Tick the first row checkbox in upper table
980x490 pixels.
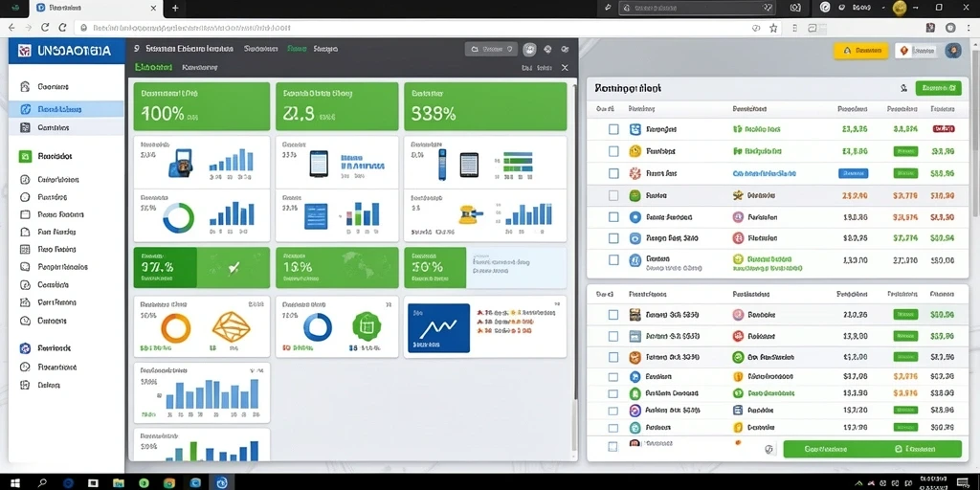pos(613,129)
